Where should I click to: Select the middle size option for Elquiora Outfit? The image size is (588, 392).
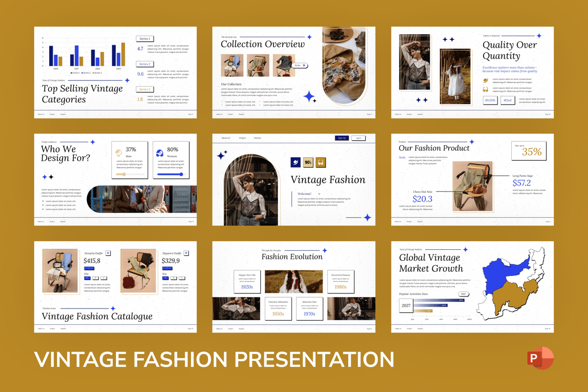(173, 278)
